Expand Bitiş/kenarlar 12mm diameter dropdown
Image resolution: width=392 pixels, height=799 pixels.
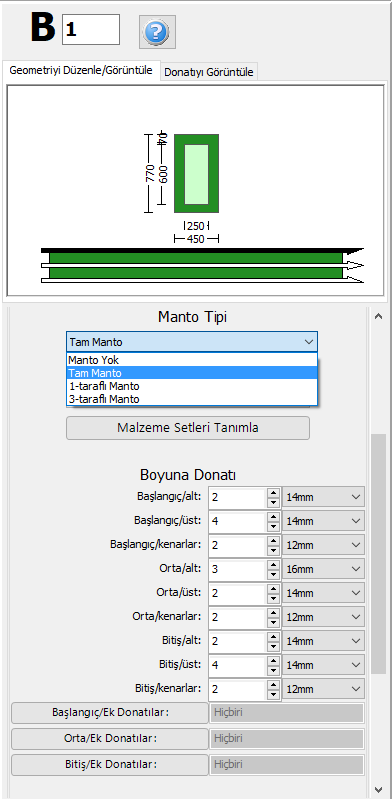(323, 688)
